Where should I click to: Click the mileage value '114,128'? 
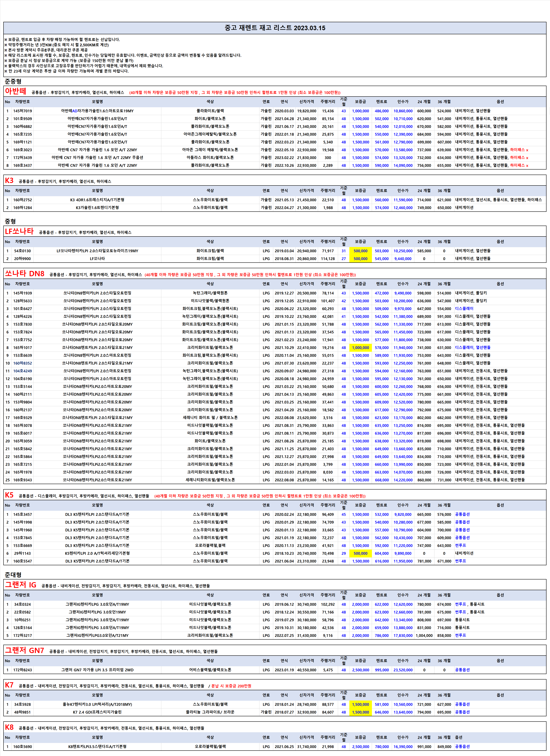pyautogui.click(x=328, y=259)
